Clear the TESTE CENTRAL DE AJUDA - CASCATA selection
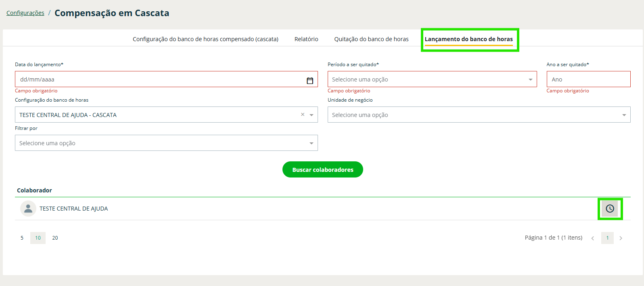This screenshot has height=286, width=644. tap(303, 115)
